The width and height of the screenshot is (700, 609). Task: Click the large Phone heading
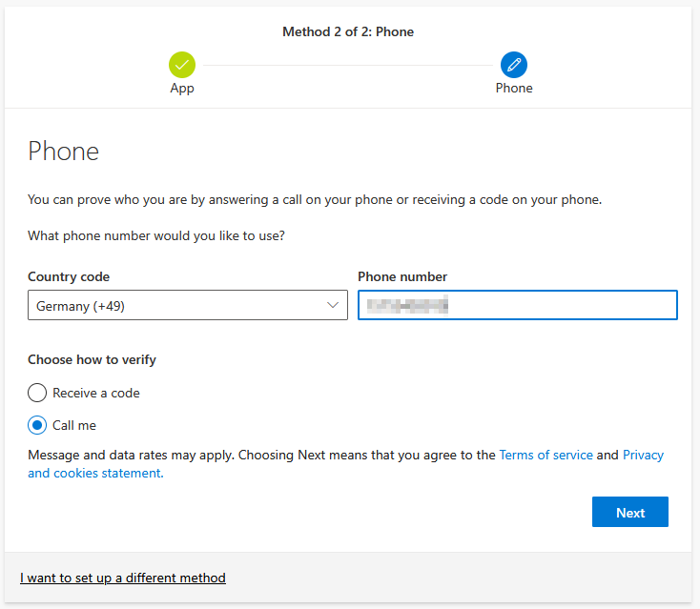pyautogui.click(x=64, y=151)
